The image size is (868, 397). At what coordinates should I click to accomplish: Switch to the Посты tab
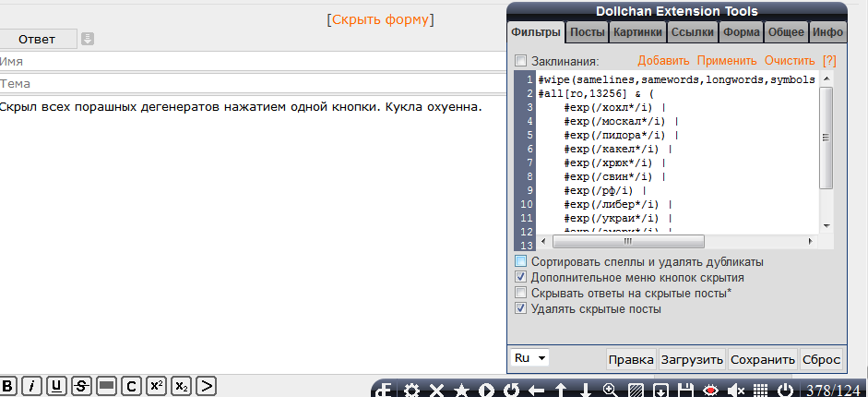pyautogui.click(x=588, y=32)
